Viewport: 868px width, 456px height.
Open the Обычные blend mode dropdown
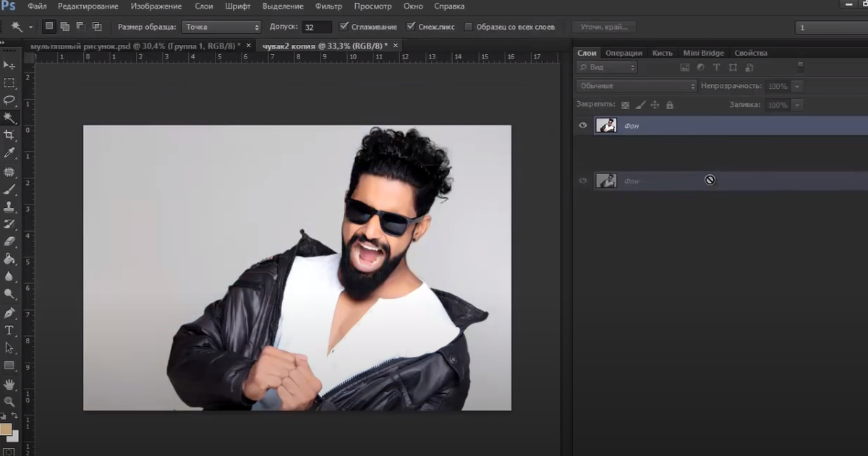(637, 86)
